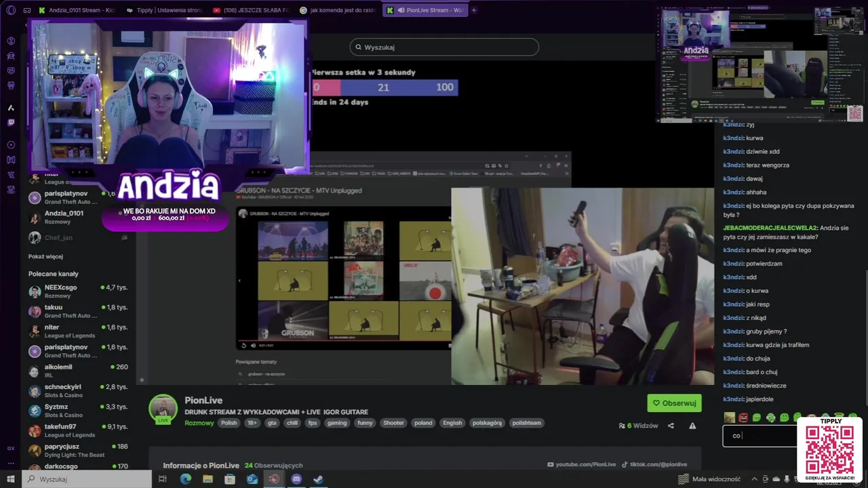Screen dimensions: 868x488
Task: Select the gta stream tag
Action: click(x=272, y=423)
